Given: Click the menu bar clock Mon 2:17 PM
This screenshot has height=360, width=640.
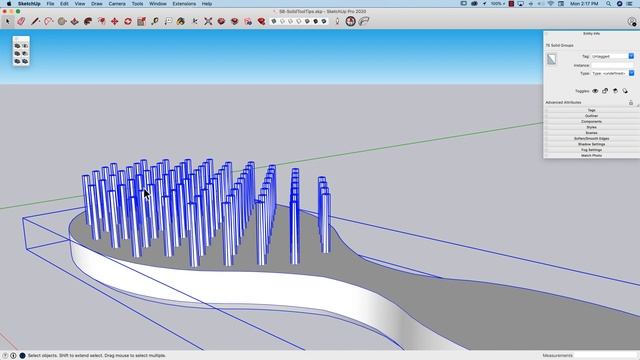Looking at the screenshot, I should pos(584,4).
